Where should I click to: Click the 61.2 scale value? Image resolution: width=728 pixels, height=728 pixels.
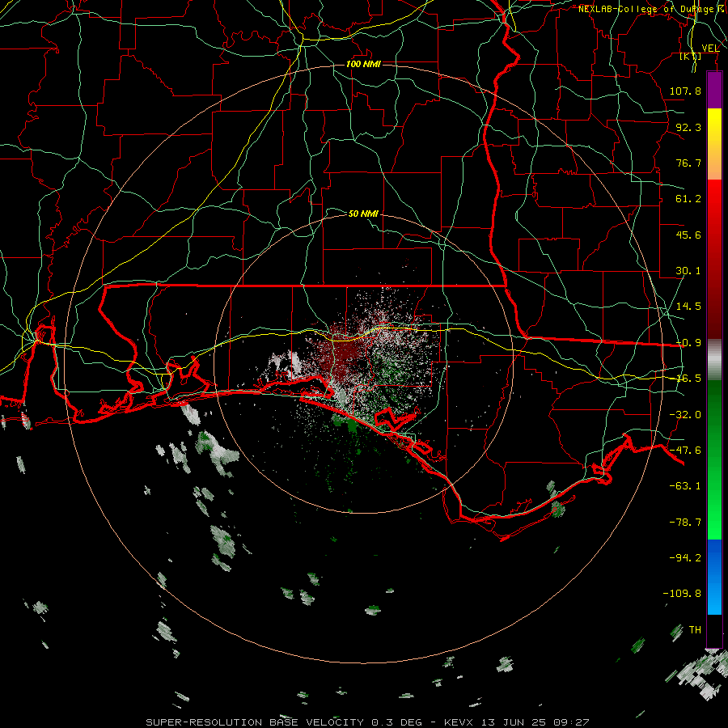point(688,199)
